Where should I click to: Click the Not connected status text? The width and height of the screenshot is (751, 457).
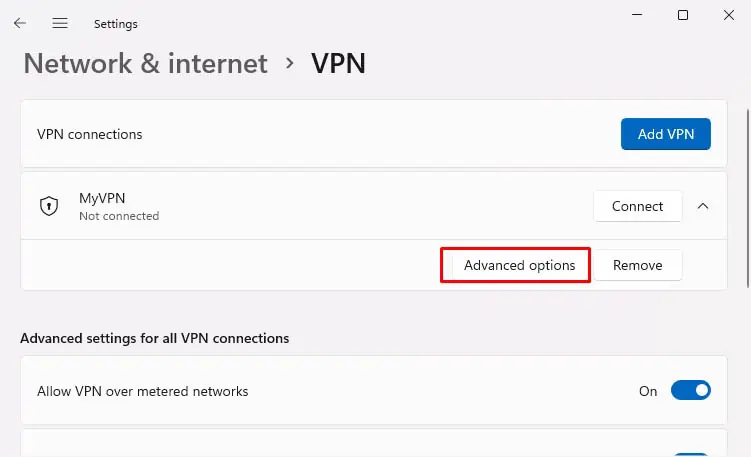[x=119, y=216]
